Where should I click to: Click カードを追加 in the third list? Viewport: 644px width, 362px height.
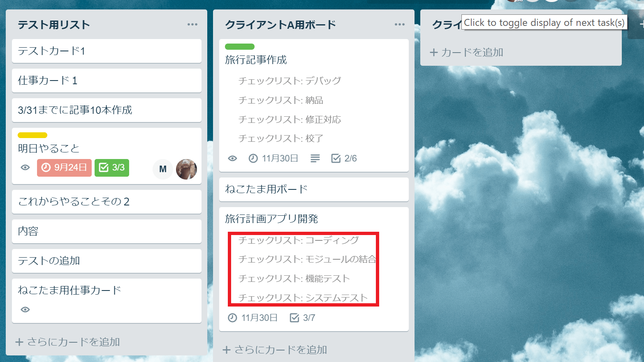point(467,53)
